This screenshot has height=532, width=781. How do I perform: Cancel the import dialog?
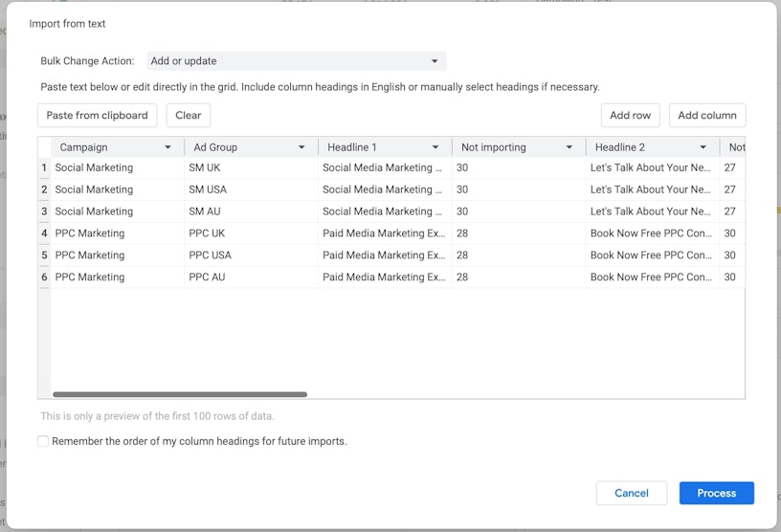(x=631, y=493)
